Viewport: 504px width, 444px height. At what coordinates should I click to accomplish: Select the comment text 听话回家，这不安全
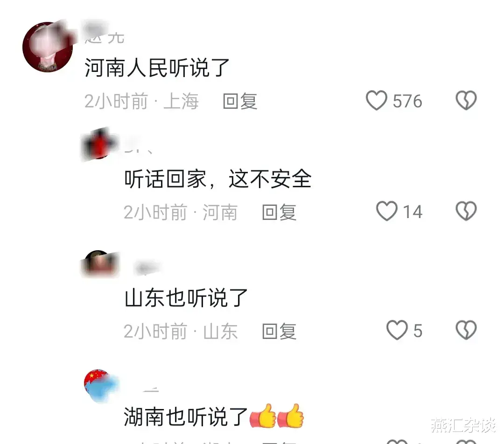click(x=218, y=179)
